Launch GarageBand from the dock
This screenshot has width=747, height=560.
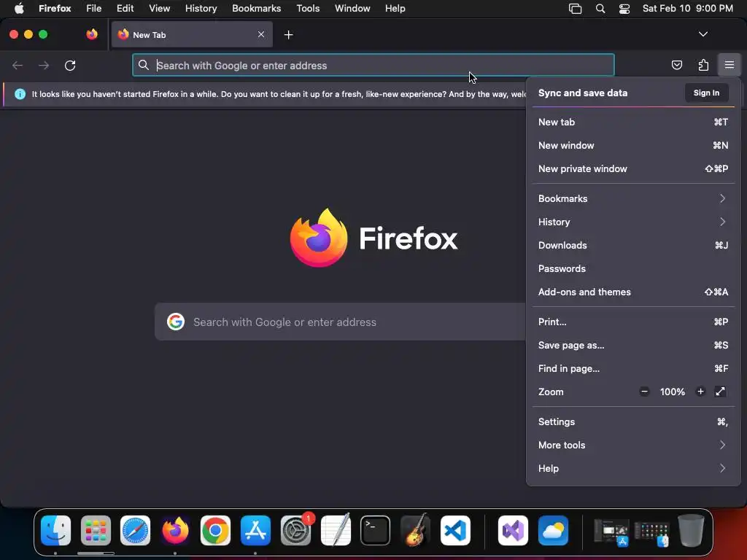click(x=415, y=530)
